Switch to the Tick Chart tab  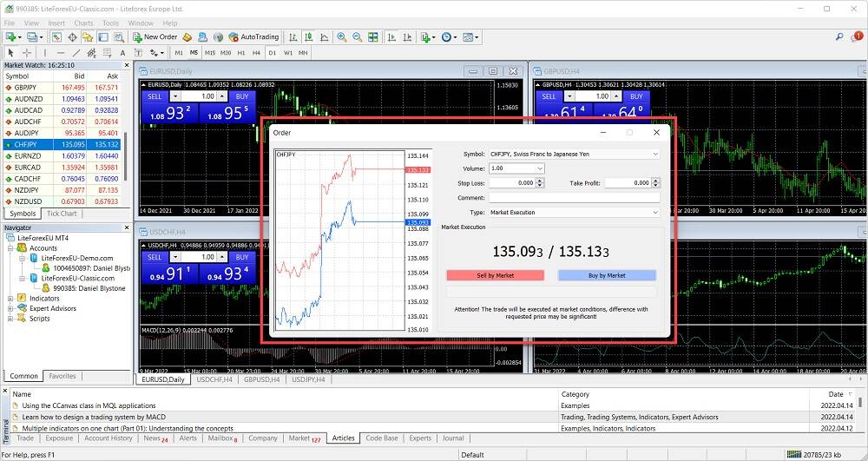click(x=62, y=214)
